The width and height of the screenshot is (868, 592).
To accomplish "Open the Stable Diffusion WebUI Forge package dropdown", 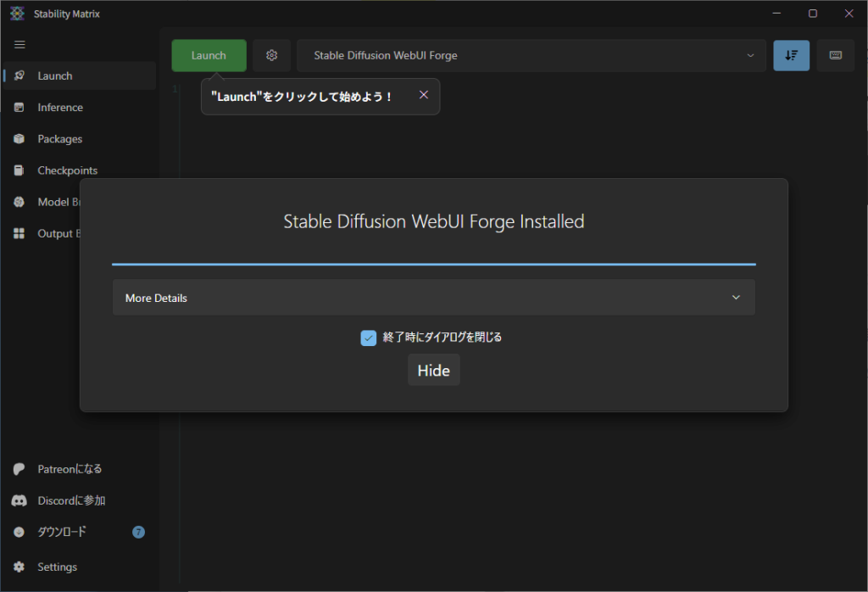I will click(x=531, y=55).
